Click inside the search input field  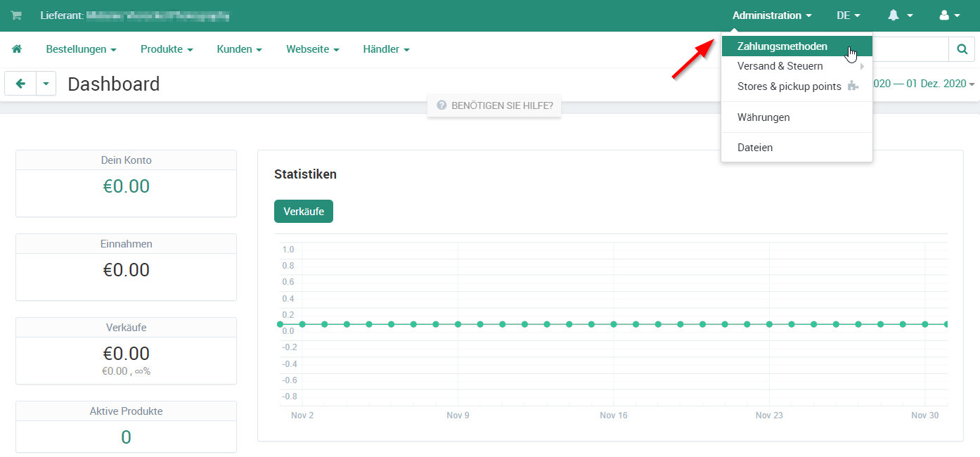point(910,49)
